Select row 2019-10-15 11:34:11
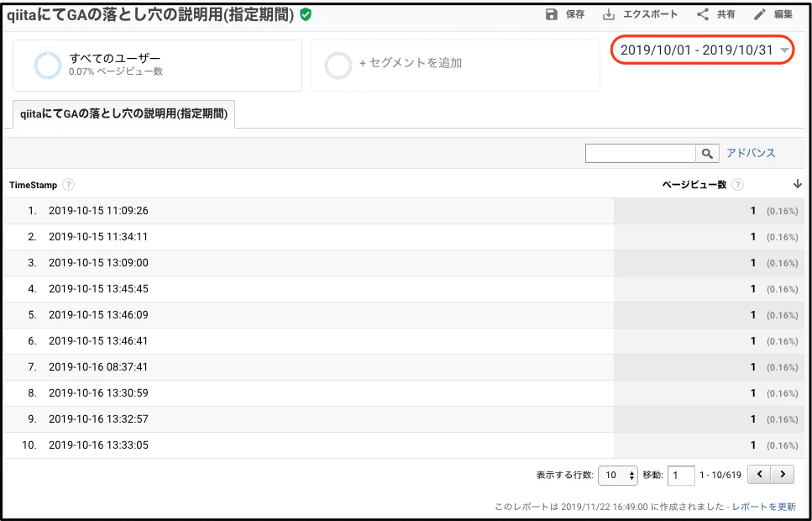Viewport: 812px width, 521px height. click(x=404, y=237)
